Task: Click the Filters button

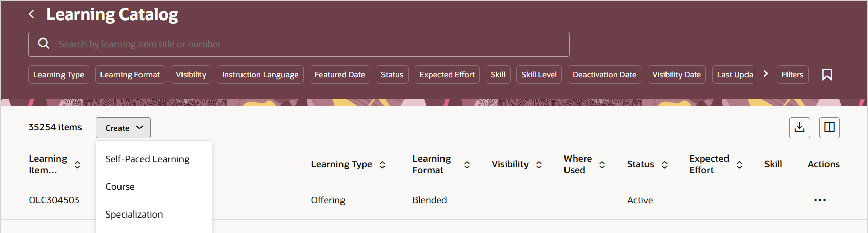Action: click(792, 74)
